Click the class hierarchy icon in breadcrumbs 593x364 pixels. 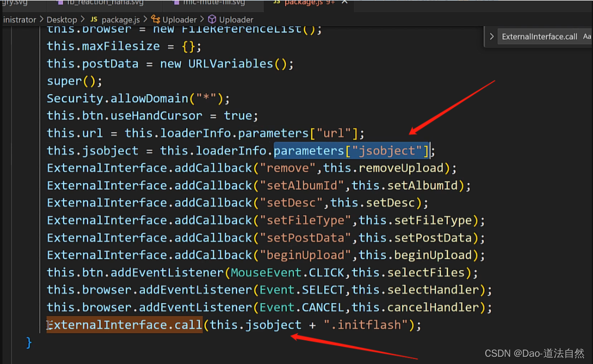(155, 19)
